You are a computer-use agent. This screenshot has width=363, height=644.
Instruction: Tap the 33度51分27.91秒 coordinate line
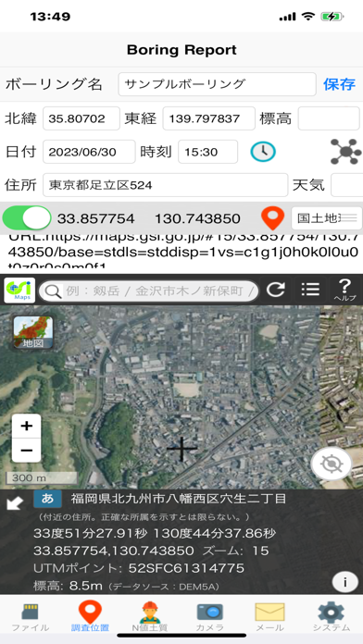click(155, 534)
